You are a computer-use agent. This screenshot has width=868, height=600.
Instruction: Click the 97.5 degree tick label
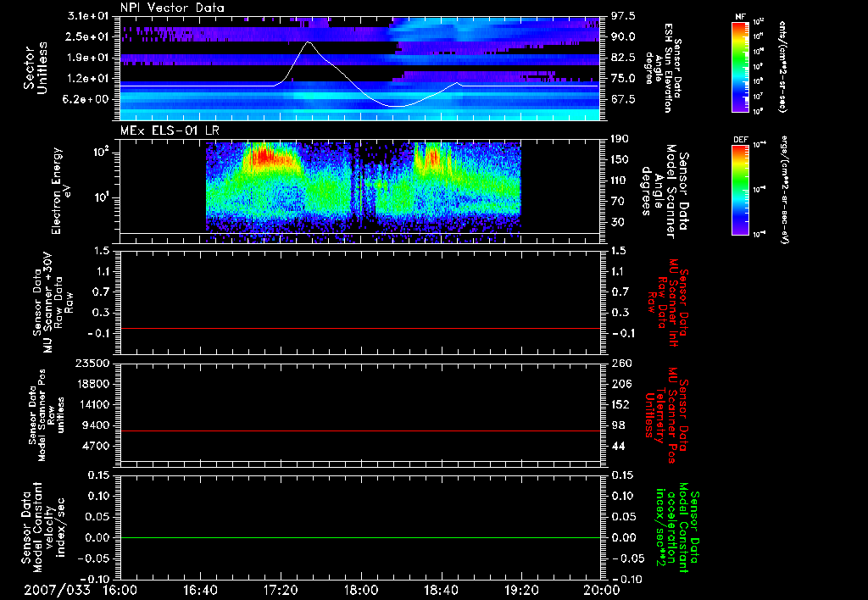tap(623, 16)
